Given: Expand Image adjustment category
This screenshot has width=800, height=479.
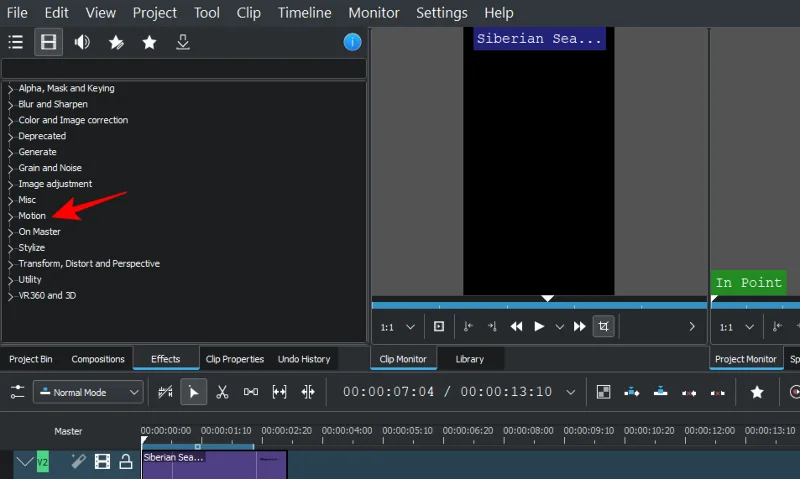Looking at the screenshot, I should pyautogui.click(x=10, y=184).
